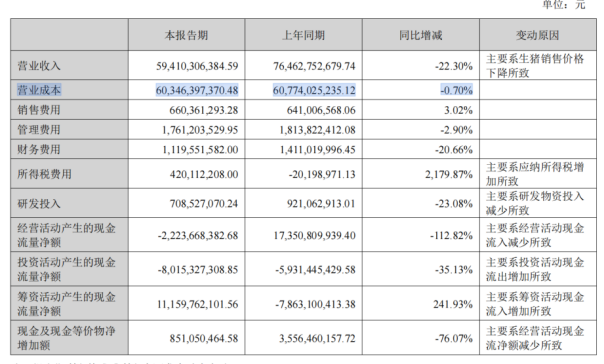Screen dimensions: 604x364
Task: Click the value -2,223,668,382.68
Action: click(x=198, y=235)
